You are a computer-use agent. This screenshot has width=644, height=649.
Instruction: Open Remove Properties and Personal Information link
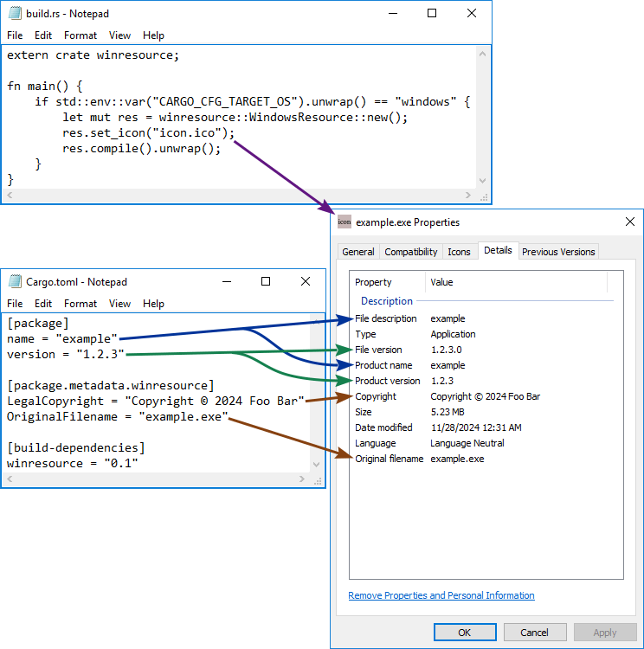pos(441,595)
